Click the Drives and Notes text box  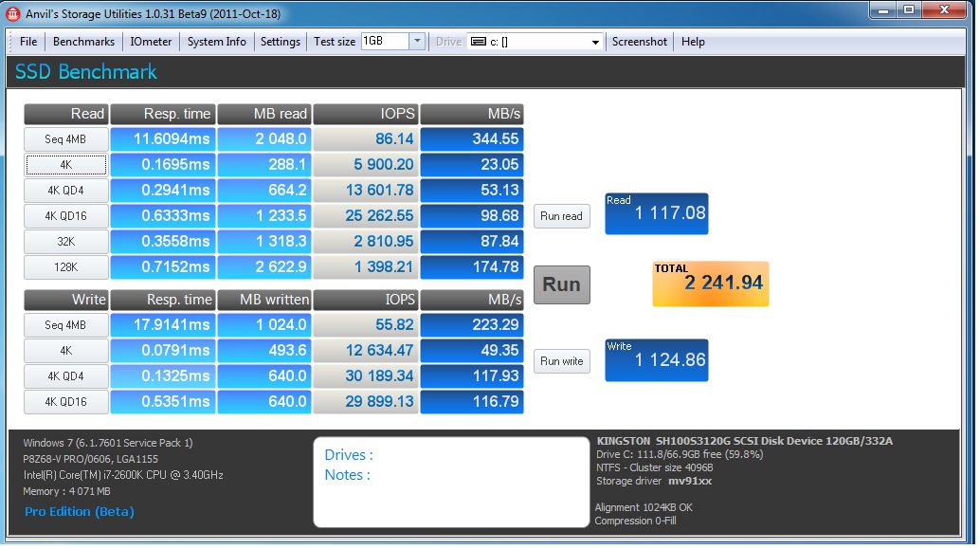click(x=451, y=483)
